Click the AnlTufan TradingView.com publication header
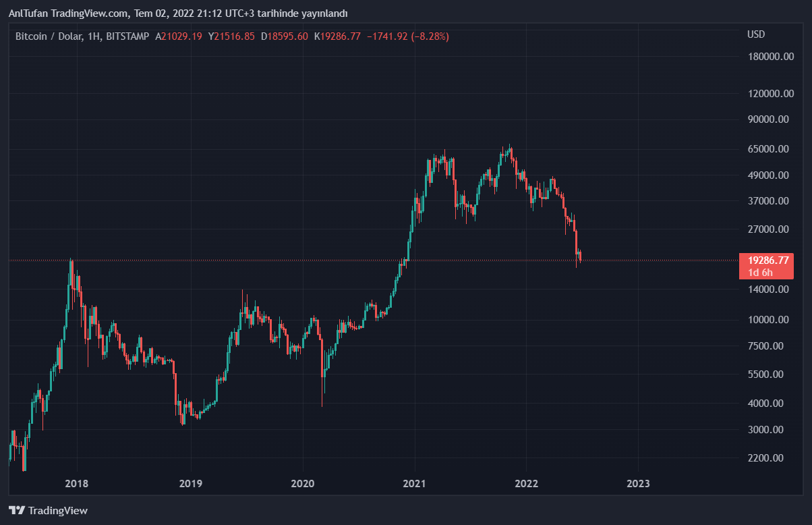812x525 pixels. [178, 13]
